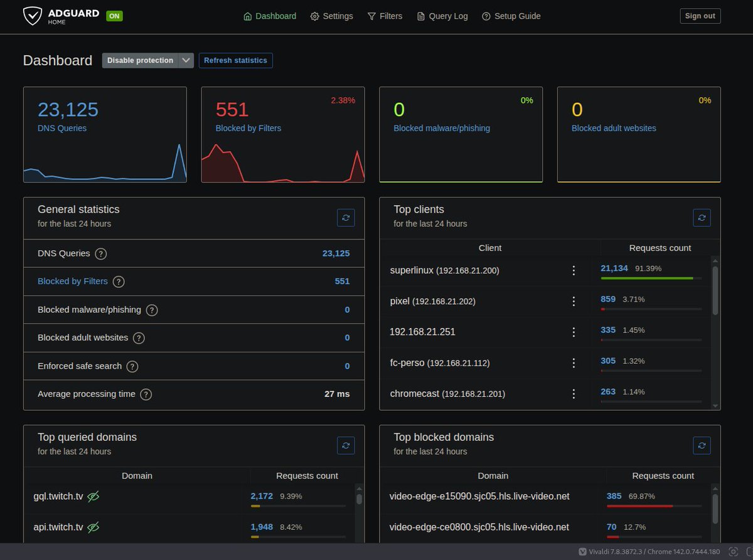
Task: Click 335 requests count for 192.168.21.251
Action: coord(608,330)
